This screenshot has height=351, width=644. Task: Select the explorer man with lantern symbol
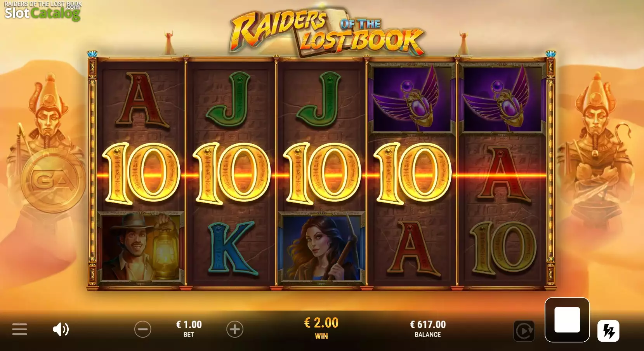[x=141, y=246]
